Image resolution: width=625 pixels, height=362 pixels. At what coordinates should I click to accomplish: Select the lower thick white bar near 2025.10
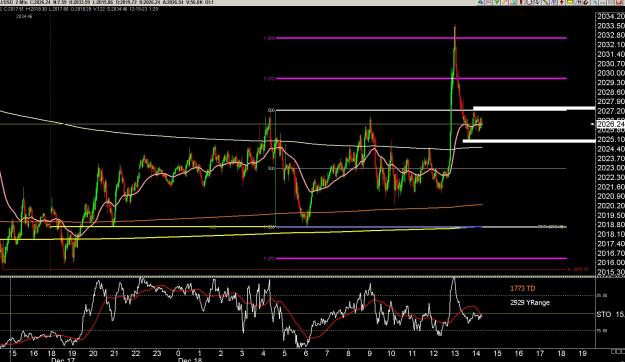click(529, 141)
